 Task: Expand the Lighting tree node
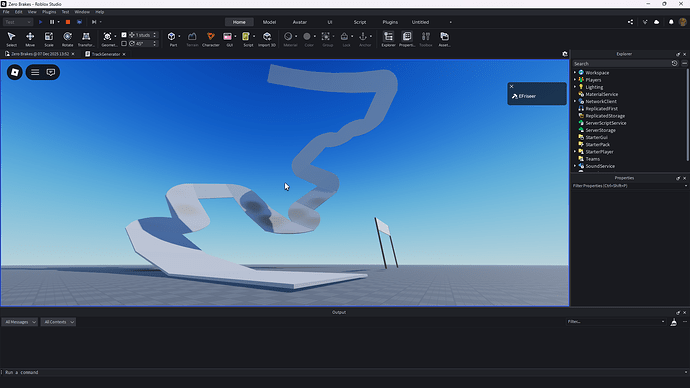point(575,87)
